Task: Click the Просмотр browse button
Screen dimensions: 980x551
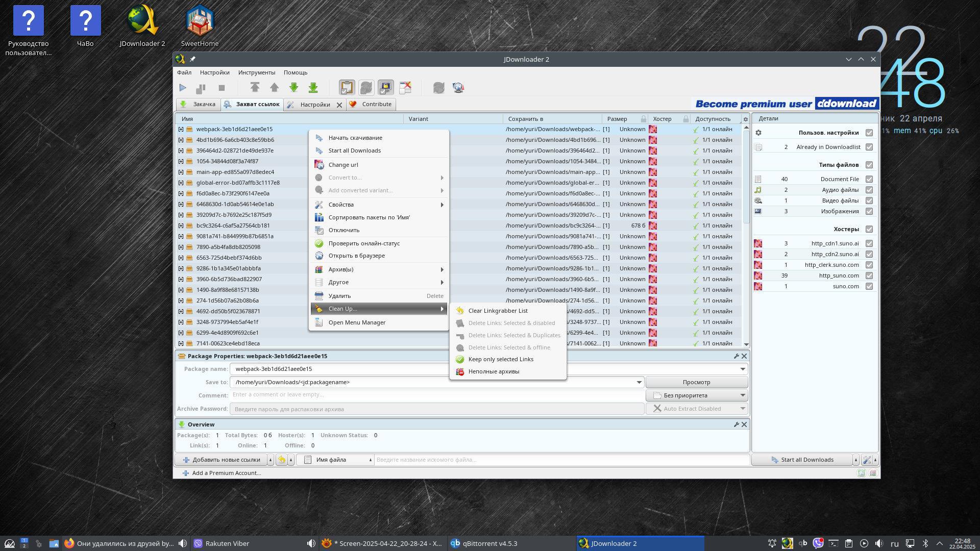Action: point(696,382)
